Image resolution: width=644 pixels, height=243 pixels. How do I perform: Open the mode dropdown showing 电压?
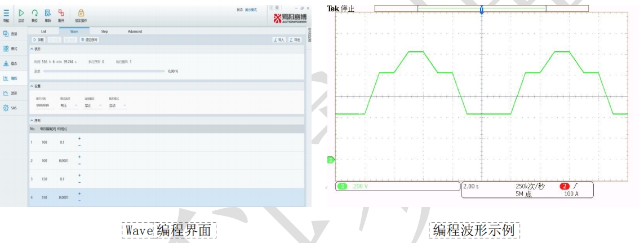(69, 105)
